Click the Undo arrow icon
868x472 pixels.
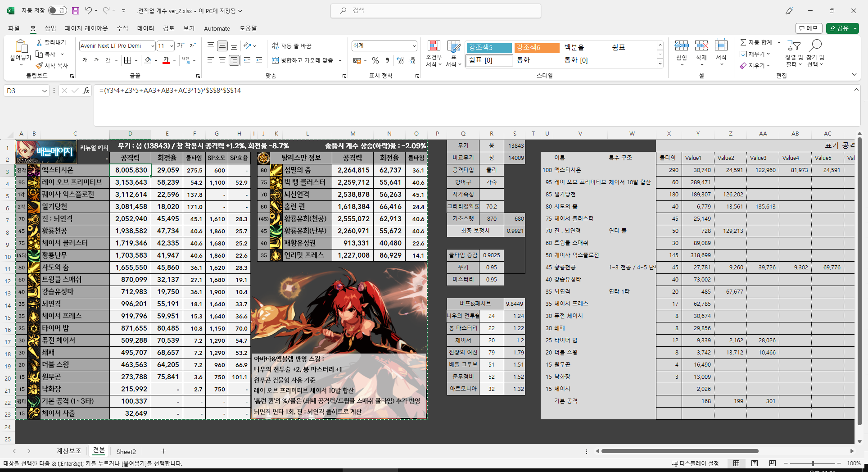89,10
